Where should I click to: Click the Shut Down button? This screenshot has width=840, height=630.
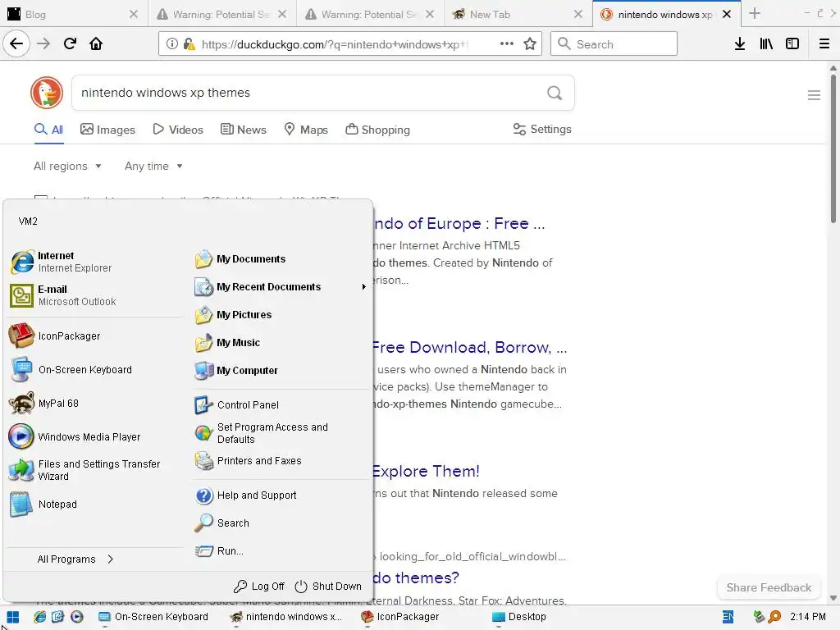point(328,587)
